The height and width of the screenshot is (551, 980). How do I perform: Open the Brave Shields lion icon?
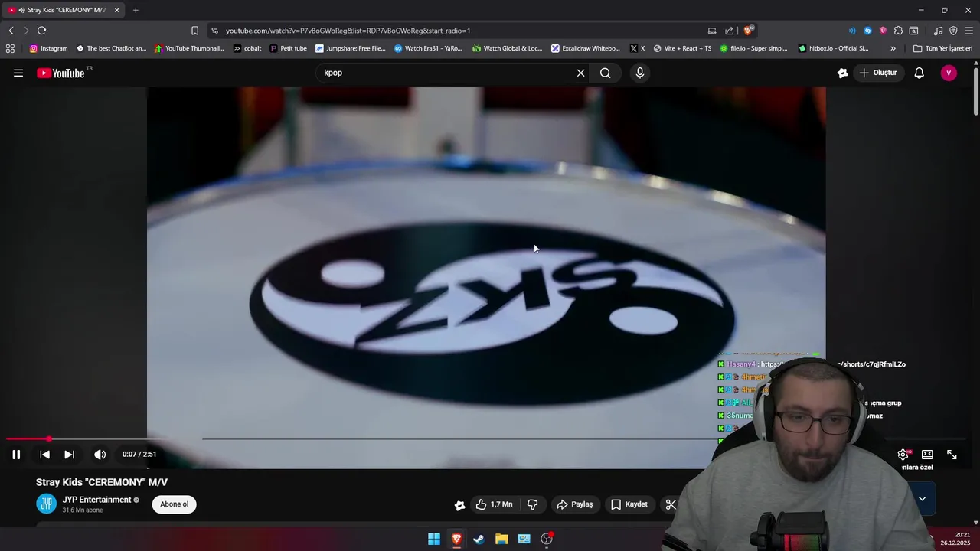coord(748,31)
